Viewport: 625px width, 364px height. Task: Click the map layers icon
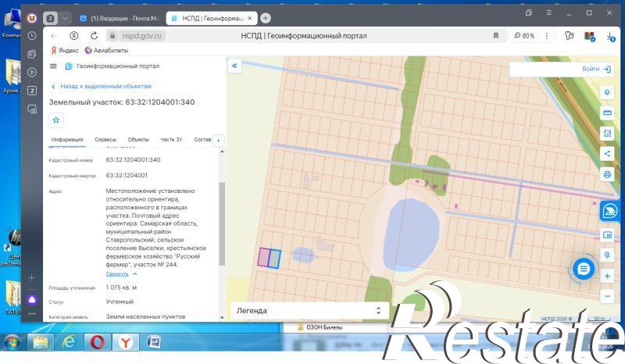click(x=607, y=92)
